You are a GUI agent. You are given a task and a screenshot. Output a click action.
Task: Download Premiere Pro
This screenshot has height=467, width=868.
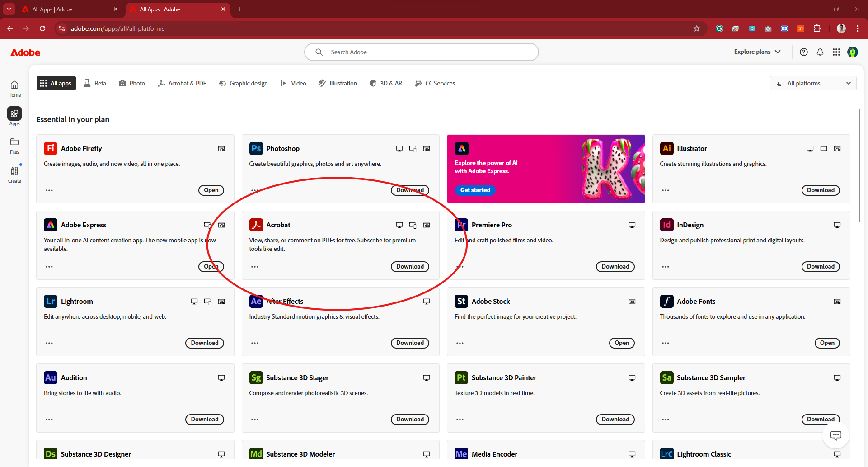[x=615, y=267]
